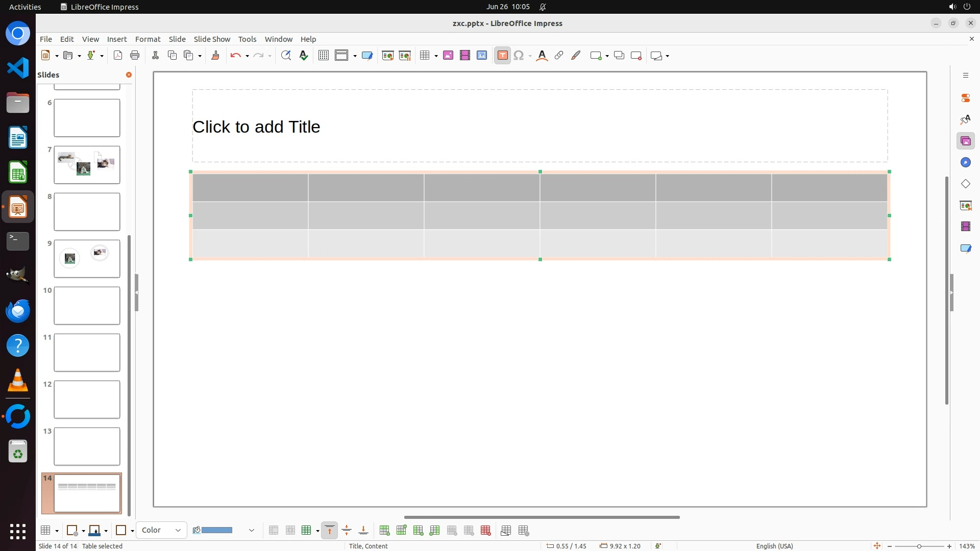Click the Print icon in the toolbar
The width and height of the screenshot is (980, 551).
point(135,56)
